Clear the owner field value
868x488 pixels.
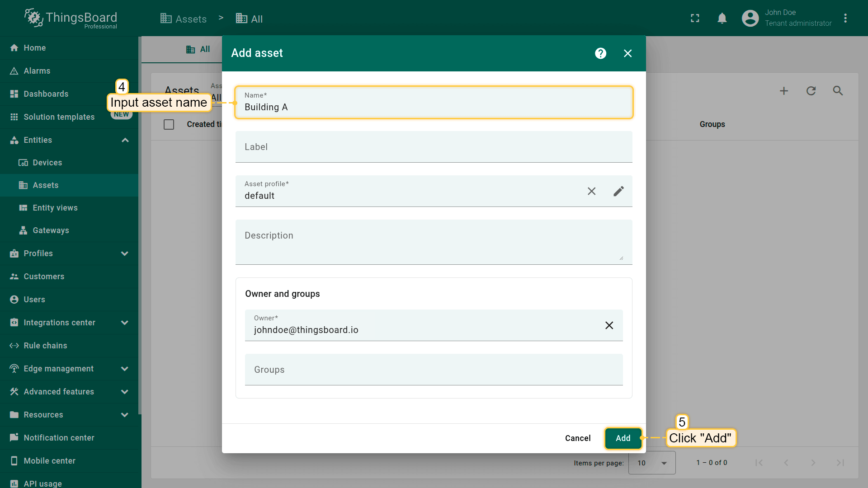[609, 325]
